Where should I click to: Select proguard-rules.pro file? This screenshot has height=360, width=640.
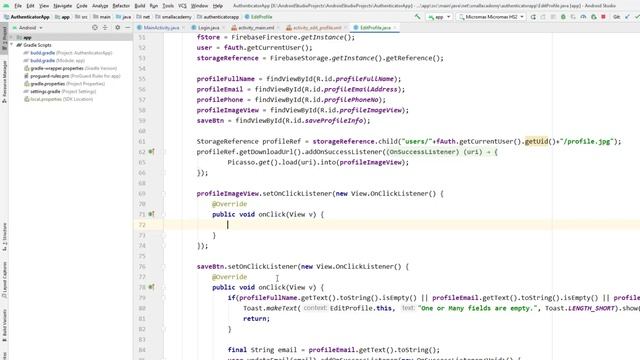(x=72, y=76)
